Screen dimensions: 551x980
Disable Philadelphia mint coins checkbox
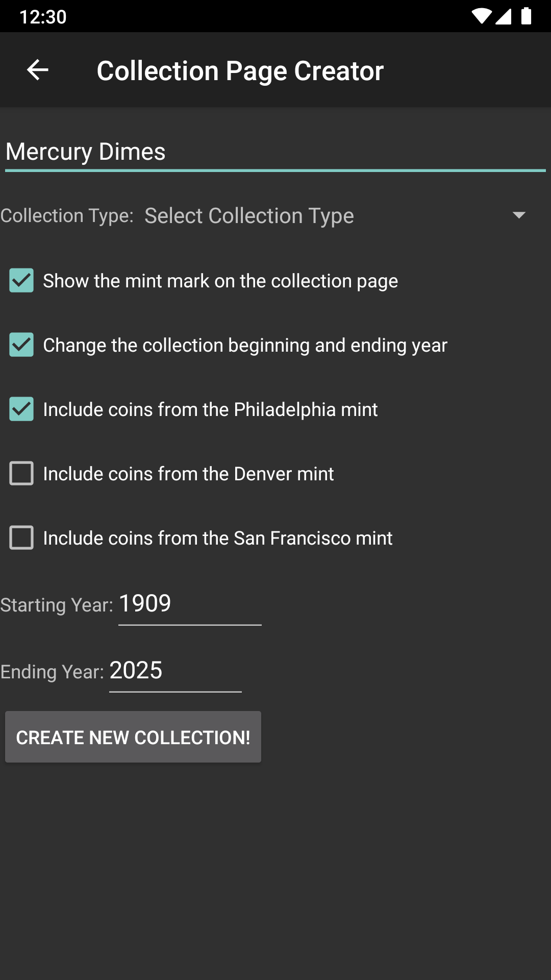(x=21, y=409)
